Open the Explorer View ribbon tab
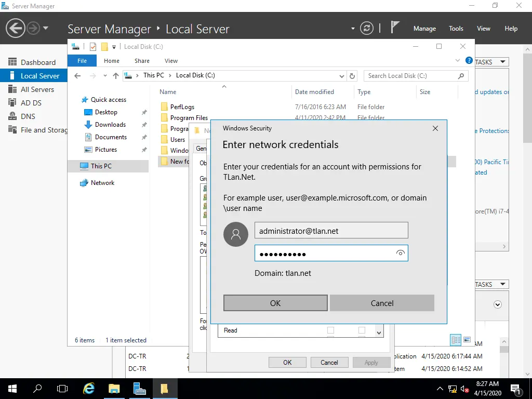532x399 pixels. click(x=171, y=61)
